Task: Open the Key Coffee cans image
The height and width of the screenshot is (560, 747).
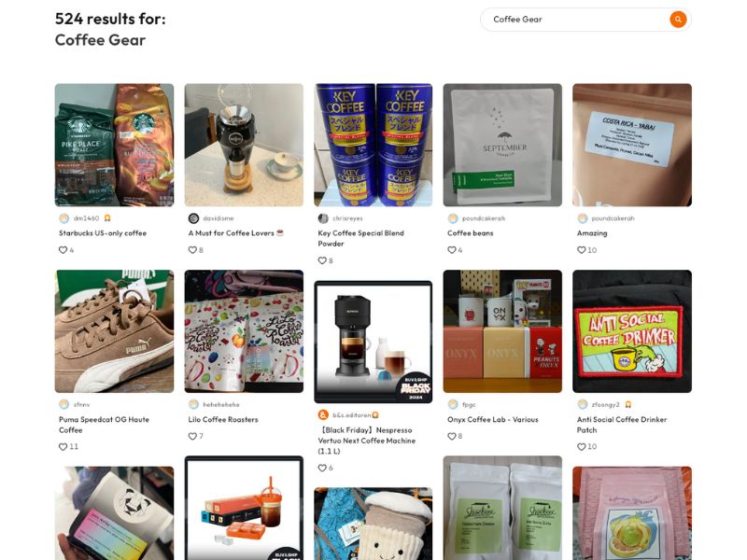Action: [373, 145]
